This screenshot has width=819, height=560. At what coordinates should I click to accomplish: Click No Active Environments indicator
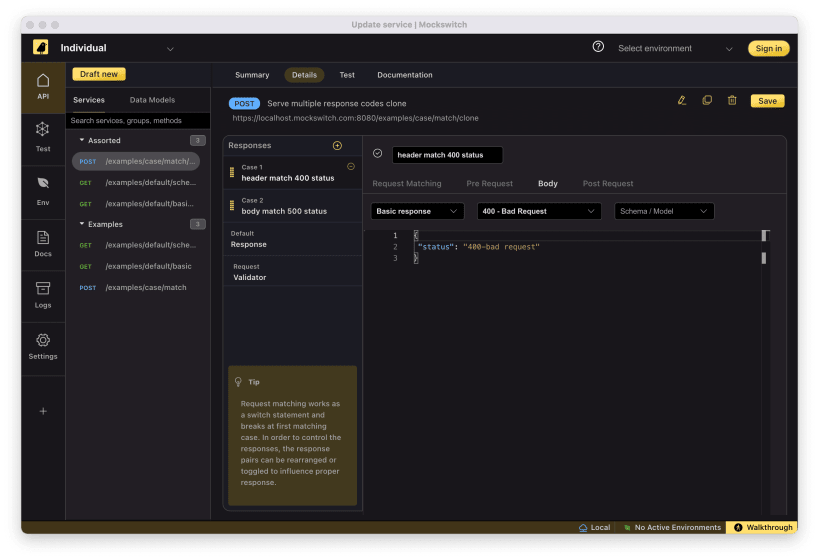coord(672,528)
